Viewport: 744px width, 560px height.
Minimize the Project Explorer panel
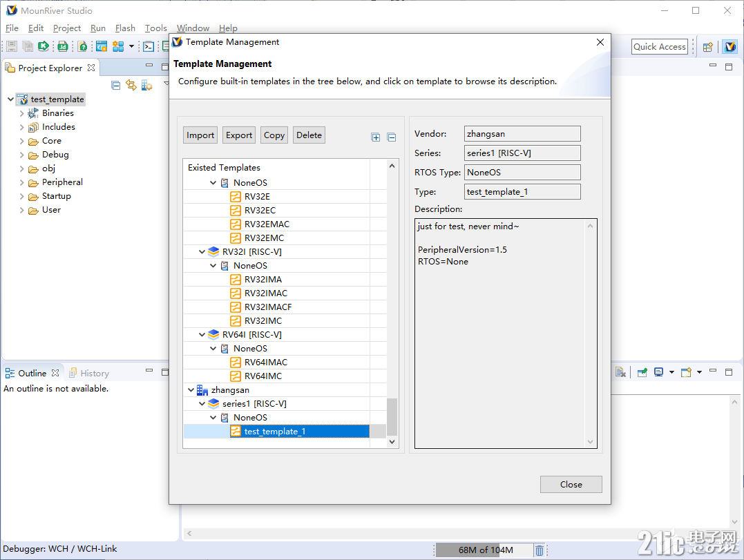149,65
